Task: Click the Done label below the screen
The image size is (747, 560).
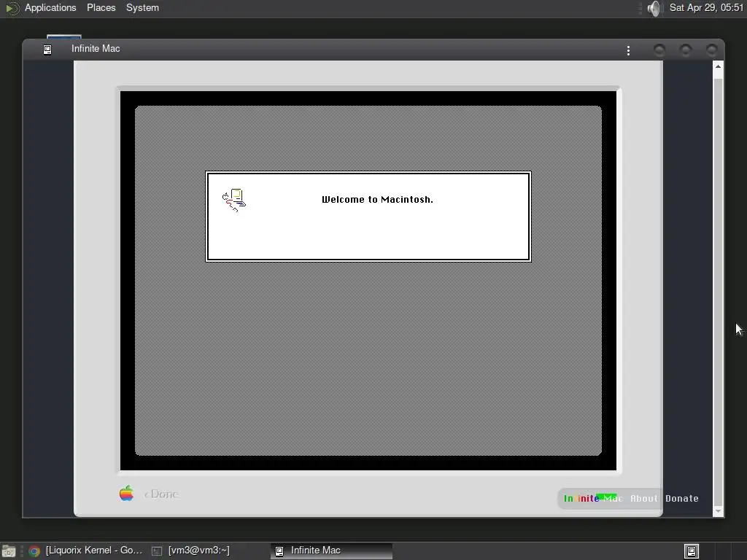Action: (x=162, y=494)
